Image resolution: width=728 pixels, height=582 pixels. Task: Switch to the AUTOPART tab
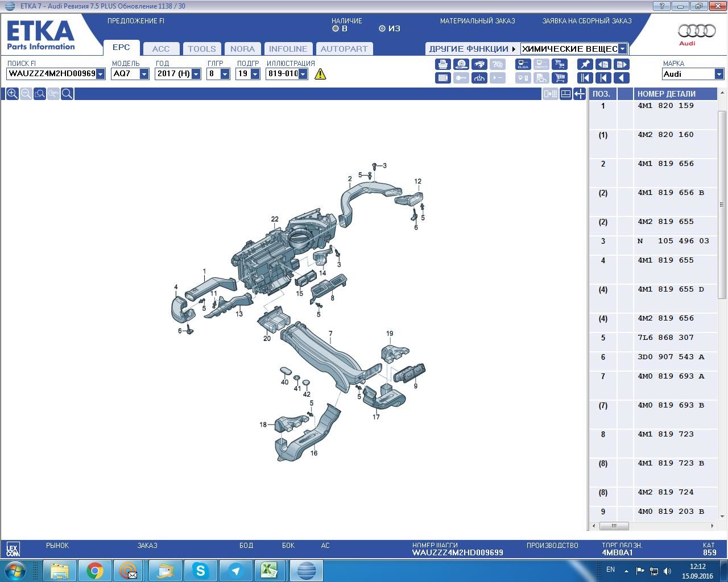pyautogui.click(x=344, y=49)
